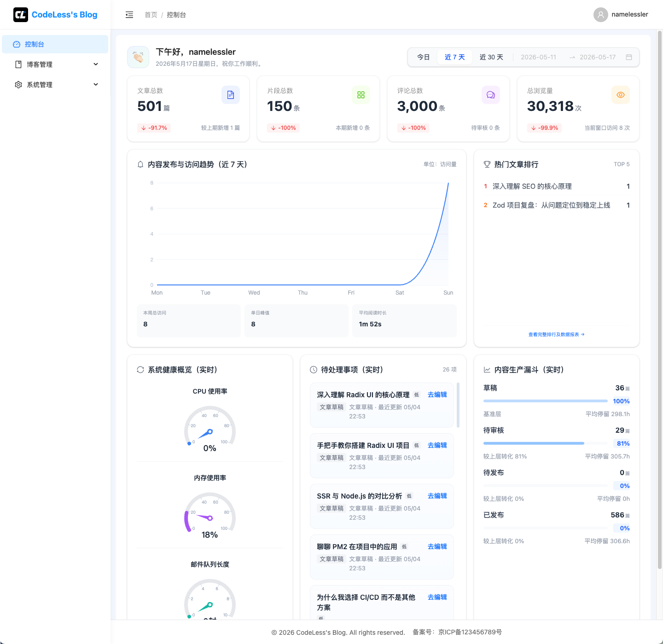Image resolution: width=663 pixels, height=644 pixels.
Task: Open the calendar icon in date range
Action: 629,57
